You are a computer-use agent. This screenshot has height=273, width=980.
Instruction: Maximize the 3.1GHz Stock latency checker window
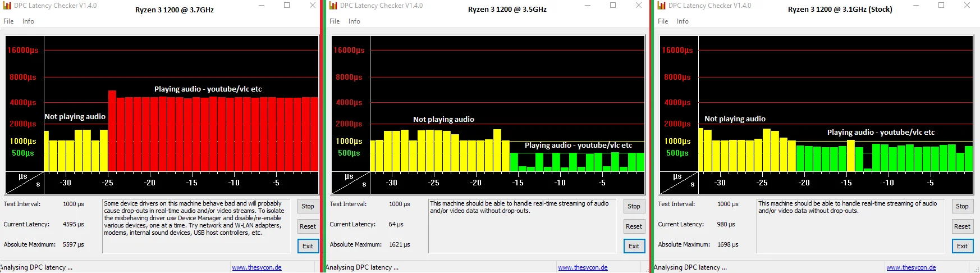pos(941,5)
